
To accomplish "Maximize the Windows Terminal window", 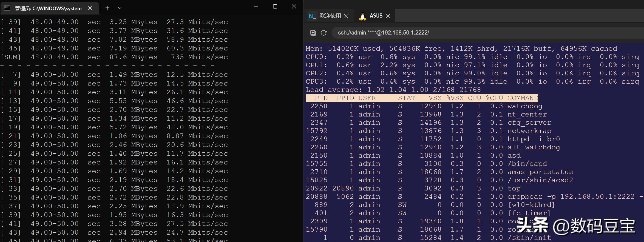I will pyautogui.click(x=275, y=7).
